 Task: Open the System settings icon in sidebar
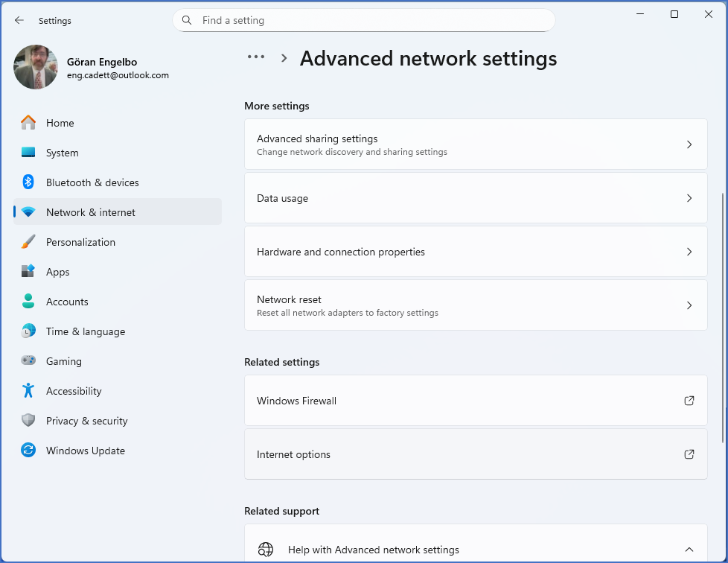[x=27, y=153]
